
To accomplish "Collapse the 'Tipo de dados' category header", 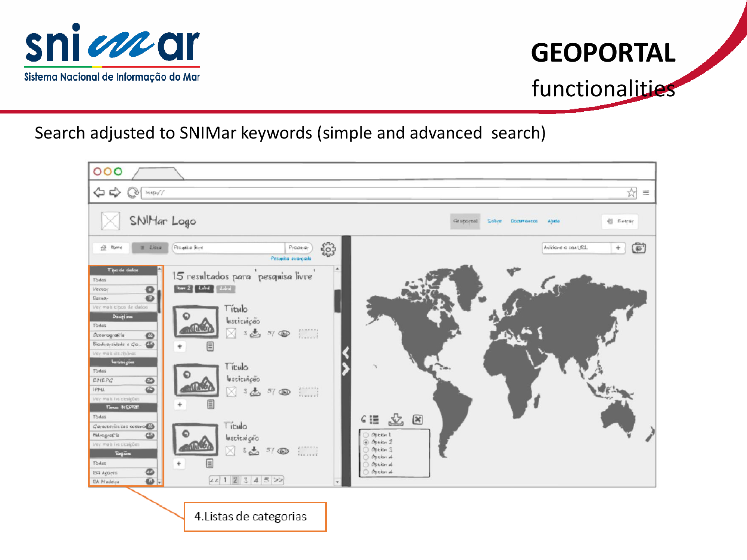I will click(123, 270).
